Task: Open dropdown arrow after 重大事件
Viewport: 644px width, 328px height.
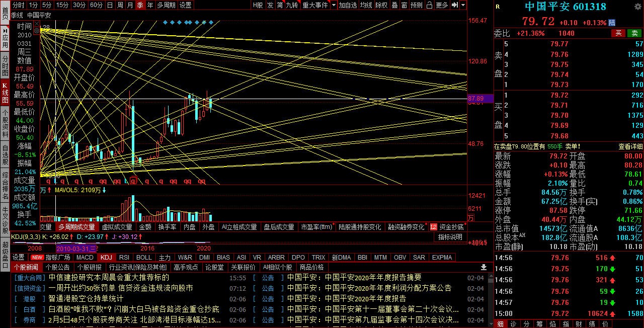Action: 333,5
